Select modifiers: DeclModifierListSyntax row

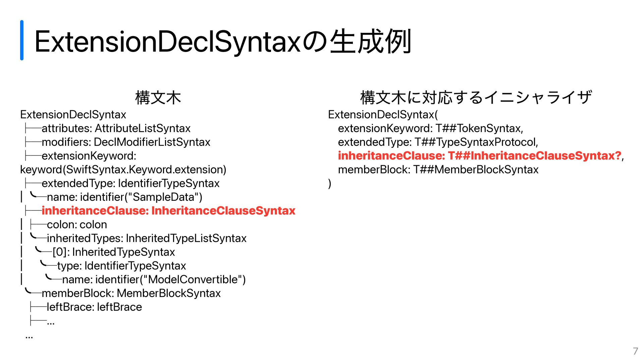126,142
